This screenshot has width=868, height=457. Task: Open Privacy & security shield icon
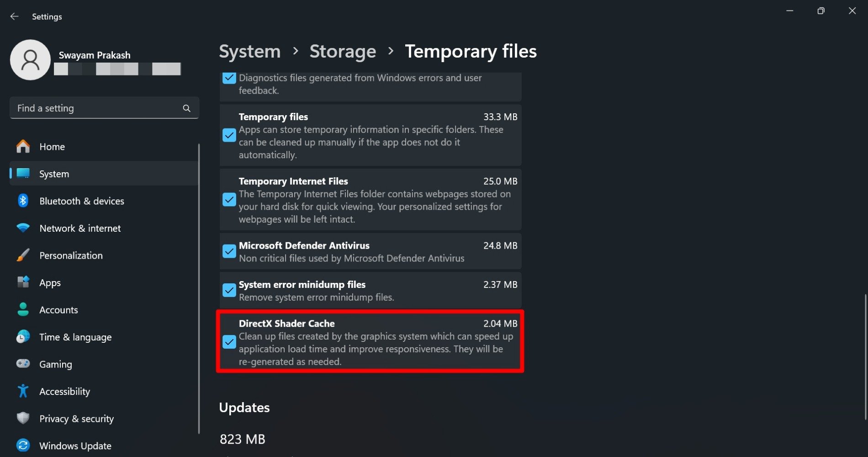[x=23, y=419]
